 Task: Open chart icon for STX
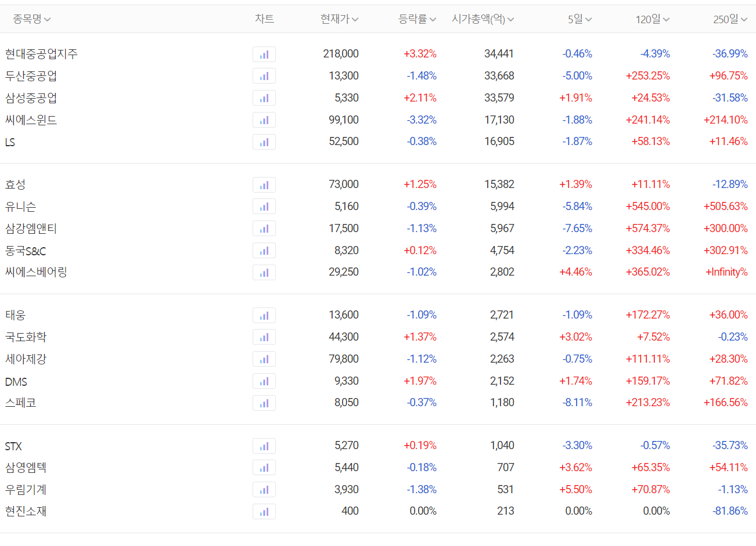(264, 446)
